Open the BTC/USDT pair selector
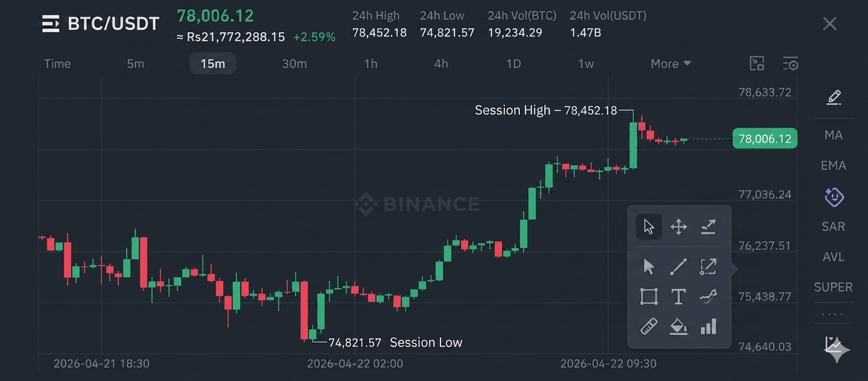This screenshot has height=381, width=868. point(113,24)
